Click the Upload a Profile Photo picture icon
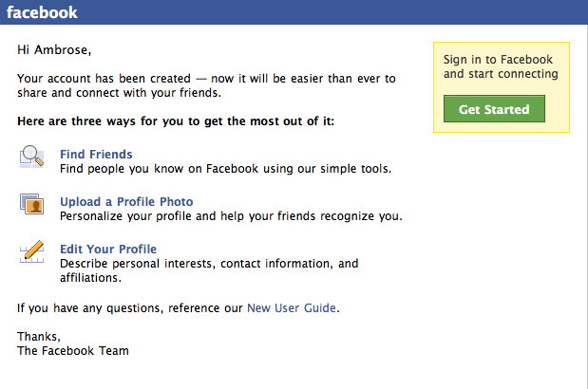Screen dimensions: 588x389 [x=32, y=204]
